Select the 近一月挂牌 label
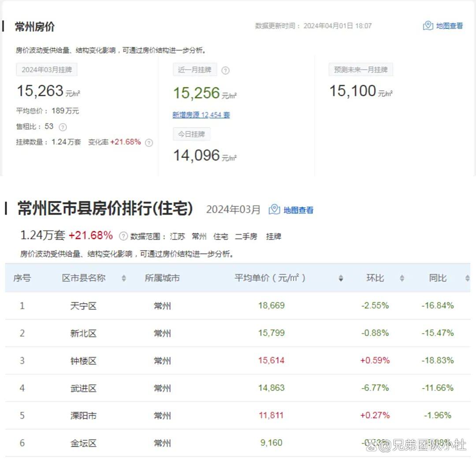 tap(194, 70)
